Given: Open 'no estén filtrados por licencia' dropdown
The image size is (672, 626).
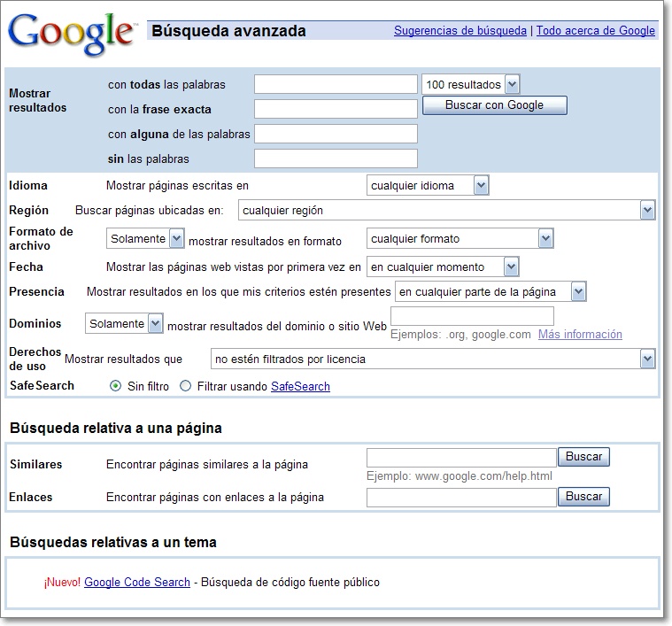Looking at the screenshot, I should point(433,359).
